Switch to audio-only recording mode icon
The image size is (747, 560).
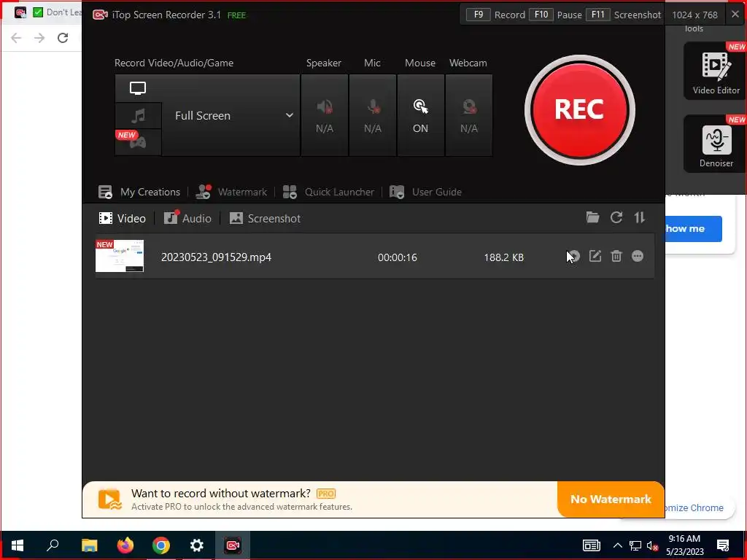pyautogui.click(x=138, y=116)
